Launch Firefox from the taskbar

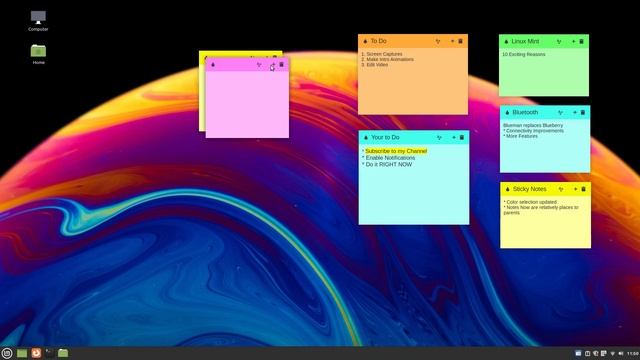36,353
